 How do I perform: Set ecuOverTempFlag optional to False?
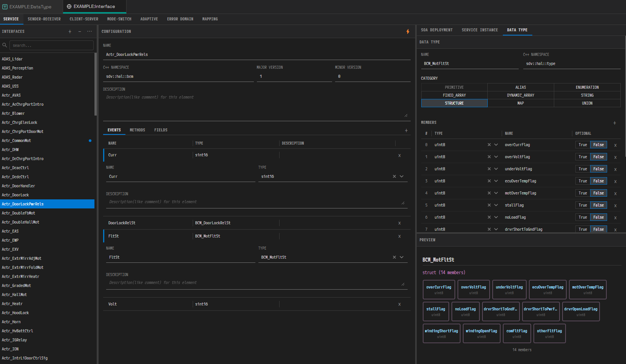pyautogui.click(x=598, y=181)
